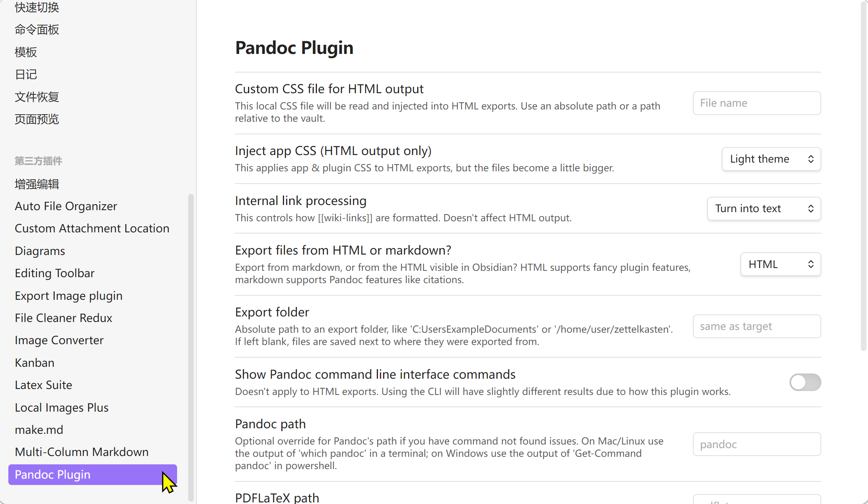
Task: Click the Pandoc path input field
Action: (756, 444)
